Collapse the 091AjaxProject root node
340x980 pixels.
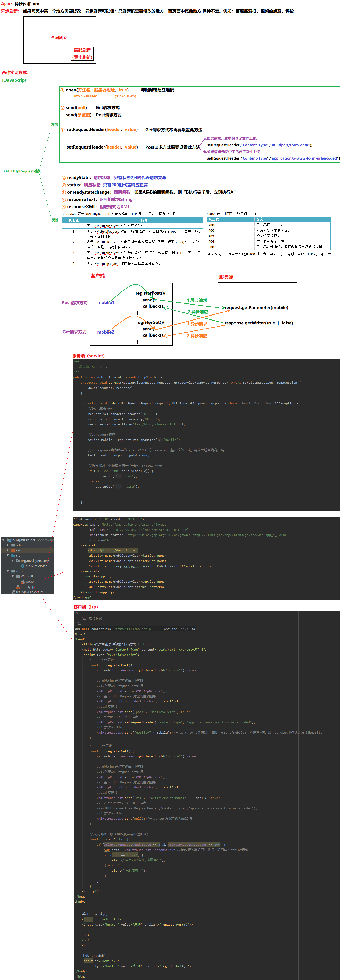[3, 540]
